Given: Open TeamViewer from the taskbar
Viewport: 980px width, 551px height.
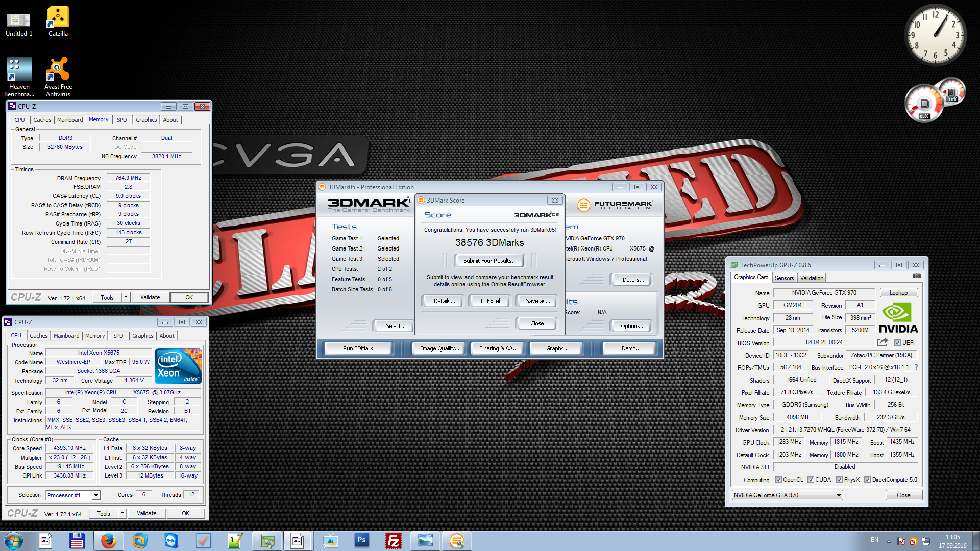Looking at the screenshot, I should 171,541.
